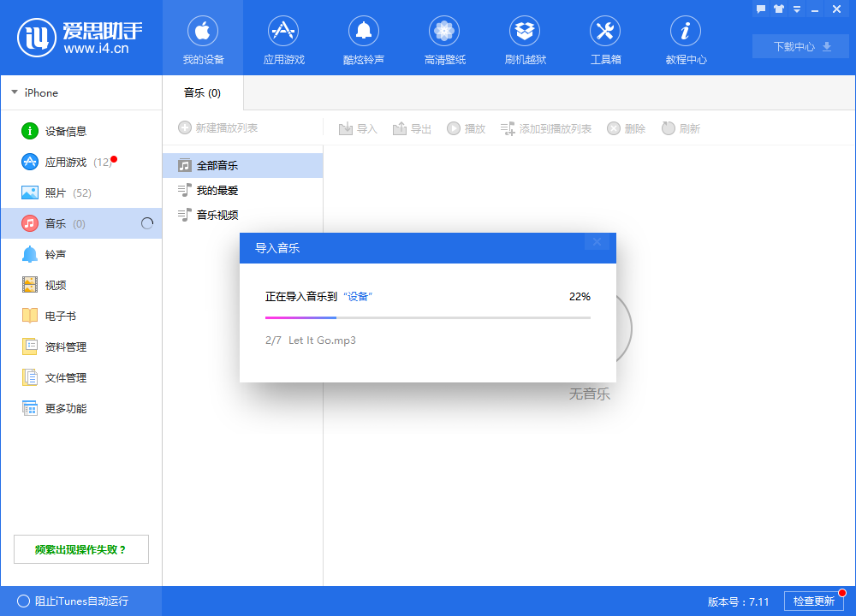Open the 酷炫铃声 ringtone center

pos(364,38)
